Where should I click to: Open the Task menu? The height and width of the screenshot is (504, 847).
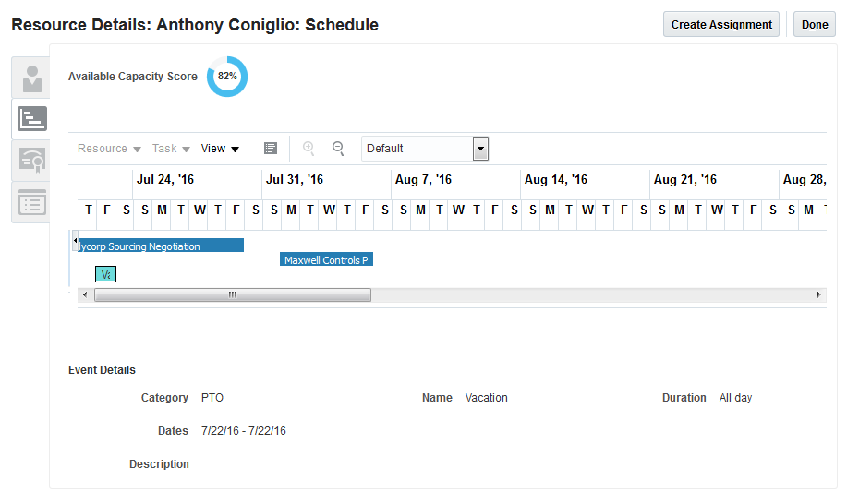pyautogui.click(x=171, y=149)
